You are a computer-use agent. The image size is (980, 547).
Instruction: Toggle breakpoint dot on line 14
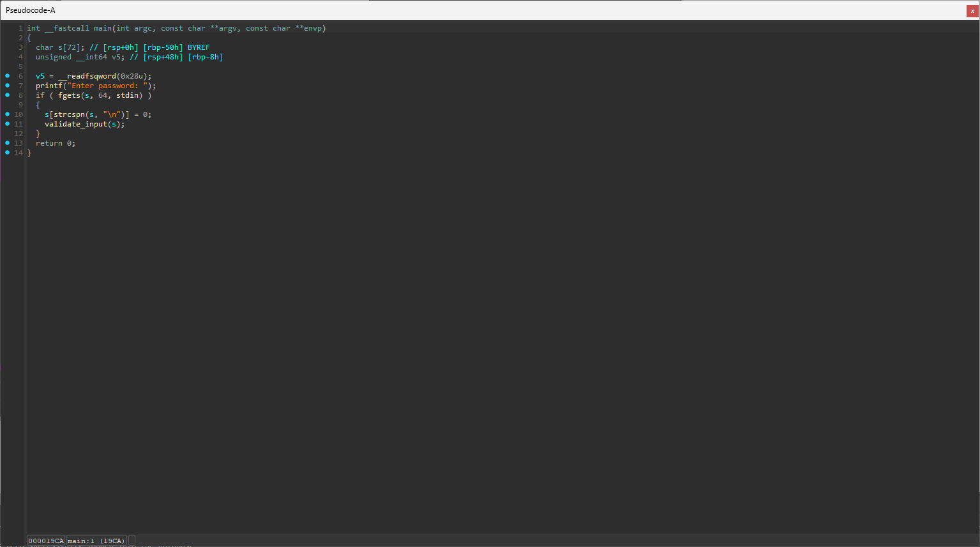(8, 153)
